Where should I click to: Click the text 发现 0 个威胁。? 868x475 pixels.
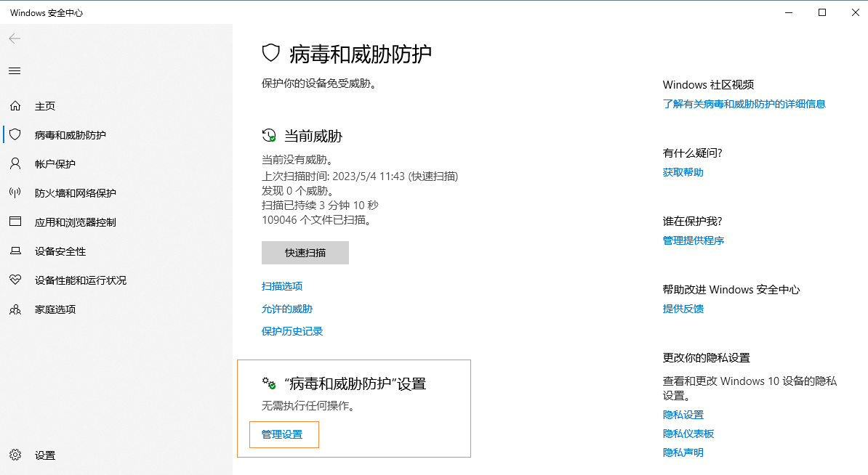[x=299, y=191]
